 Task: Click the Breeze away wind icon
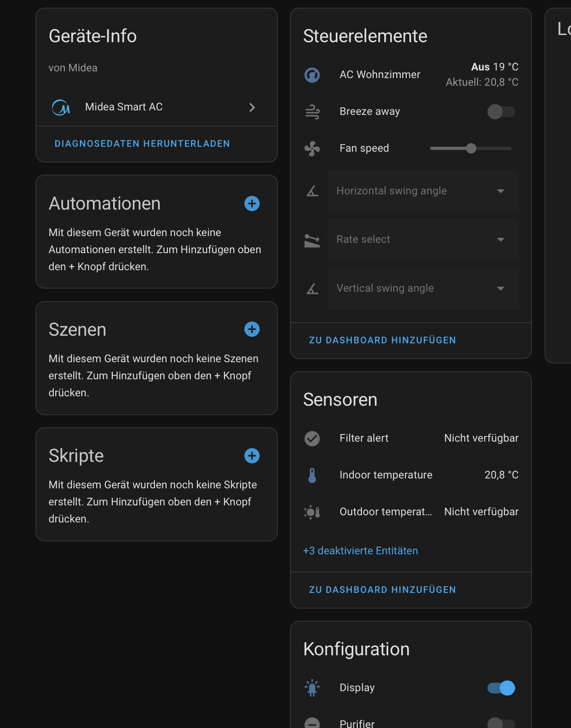tap(312, 112)
